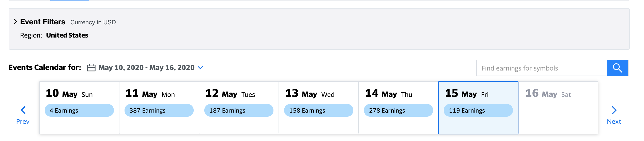Image resolution: width=644 pixels, height=141 pixels.
Task: Click the calendar icon beside date range
Action: click(x=91, y=68)
